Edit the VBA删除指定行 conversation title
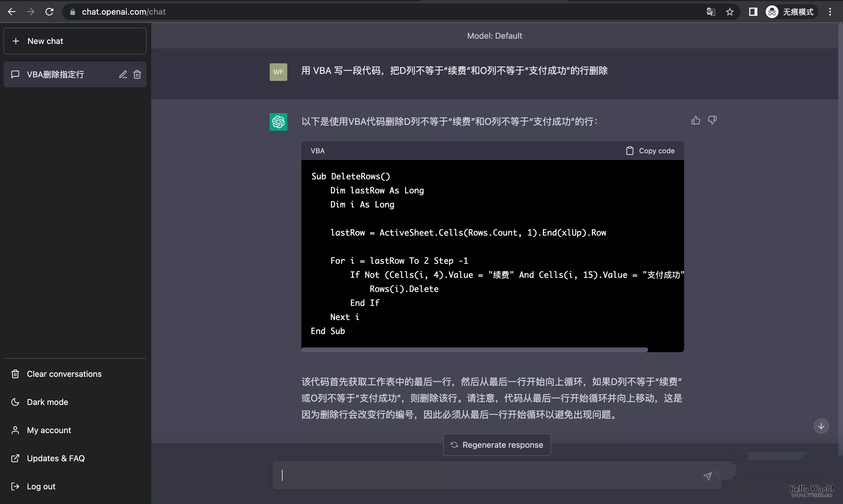The image size is (843, 504). click(123, 74)
